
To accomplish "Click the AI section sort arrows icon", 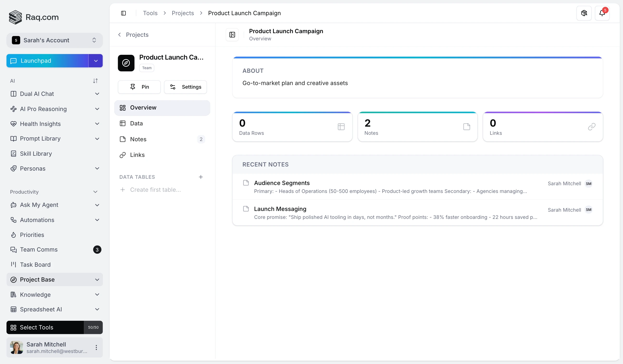I will [95, 81].
